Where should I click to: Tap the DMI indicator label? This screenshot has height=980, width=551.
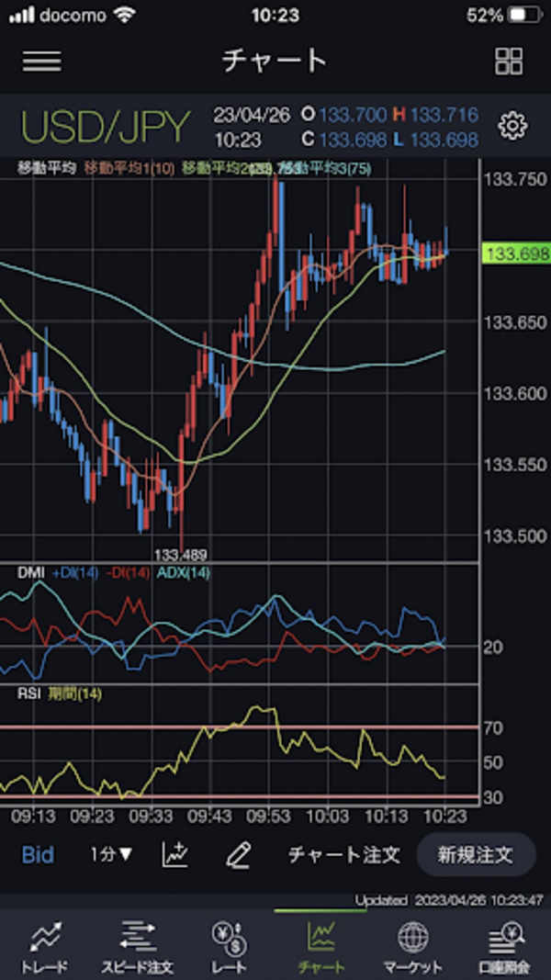[x=31, y=573]
